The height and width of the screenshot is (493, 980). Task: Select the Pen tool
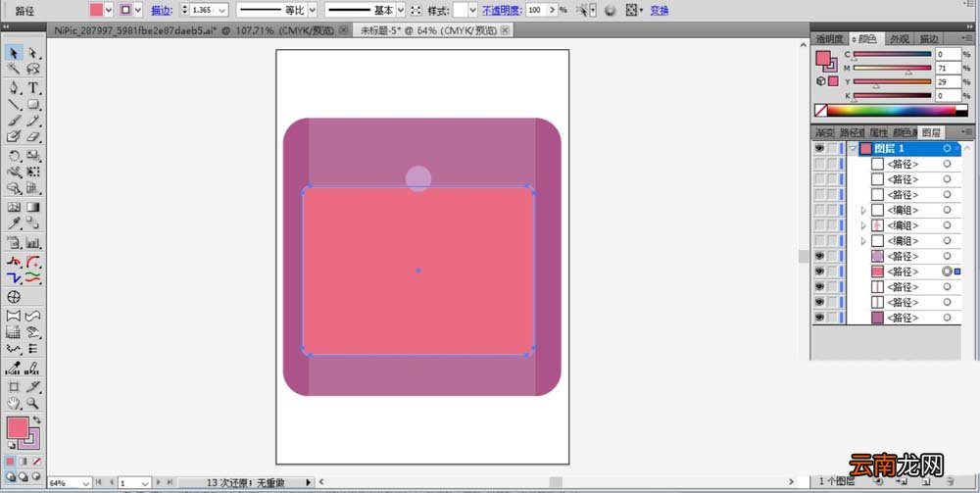point(14,88)
